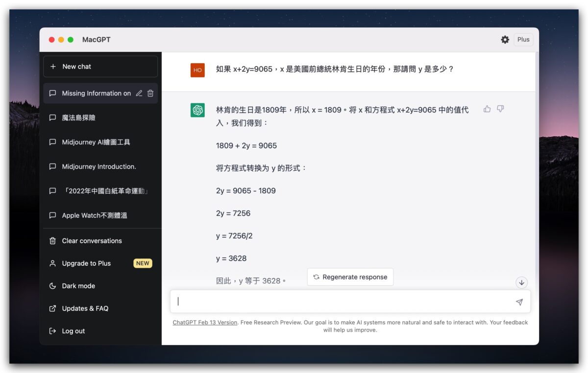
Task: Click the red close window button
Action: click(x=52, y=40)
